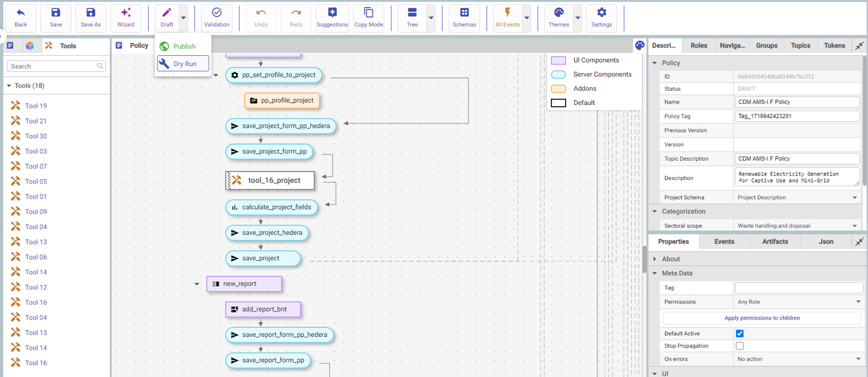The height and width of the screenshot is (377, 868).
Task: Expand the About section
Action: 655,259
